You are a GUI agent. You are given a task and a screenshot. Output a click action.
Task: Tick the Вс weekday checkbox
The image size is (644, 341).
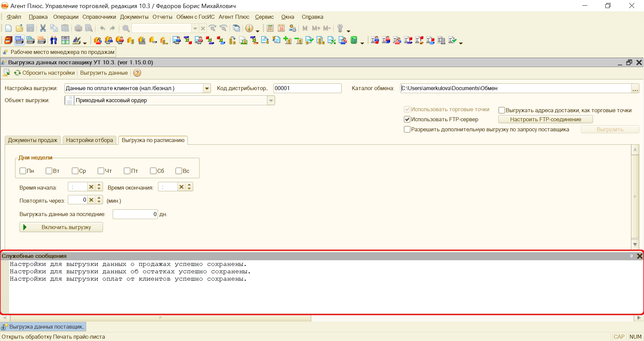(179, 171)
